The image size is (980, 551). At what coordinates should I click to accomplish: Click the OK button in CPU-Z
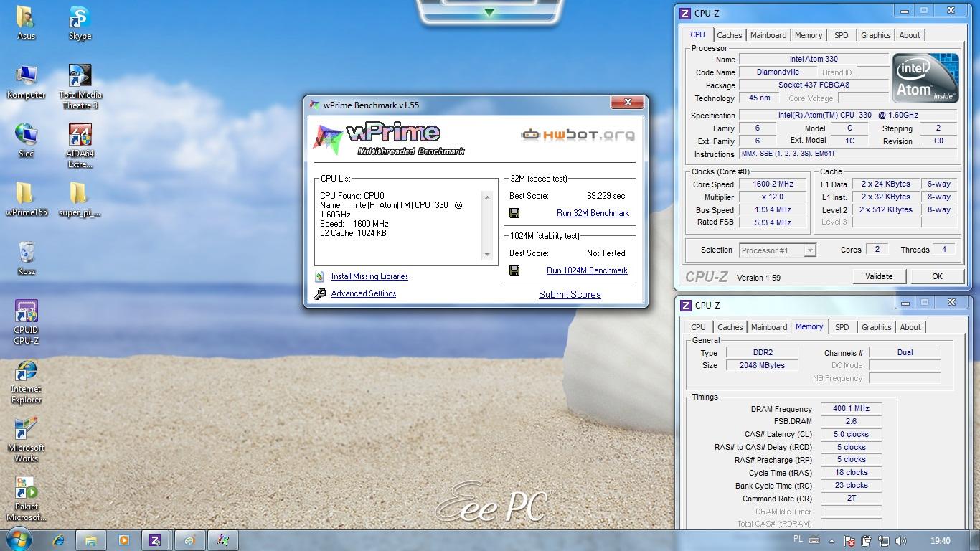pyautogui.click(x=937, y=276)
